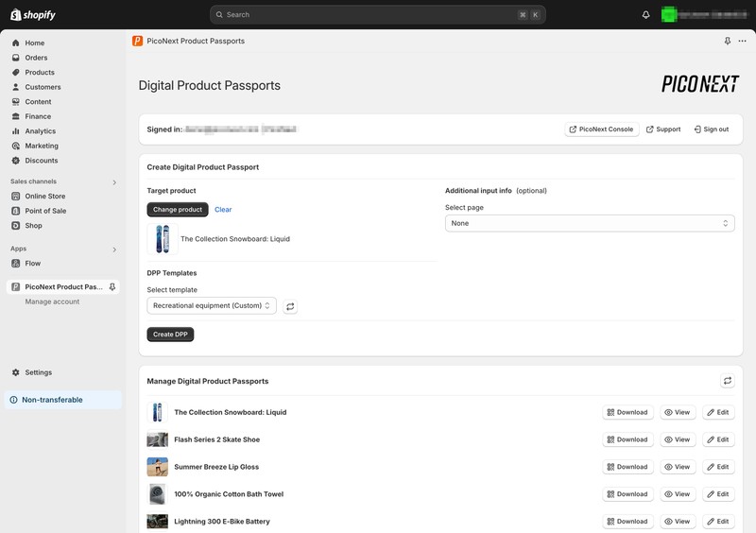Open Analytics from the sidebar
Image resolution: width=756 pixels, height=533 pixels.
pos(40,131)
